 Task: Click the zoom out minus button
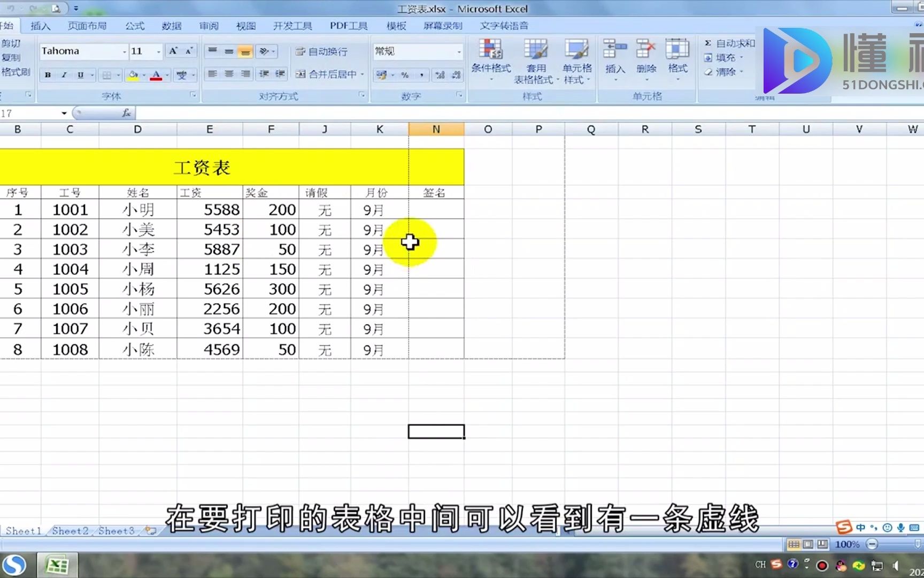(x=872, y=544)
